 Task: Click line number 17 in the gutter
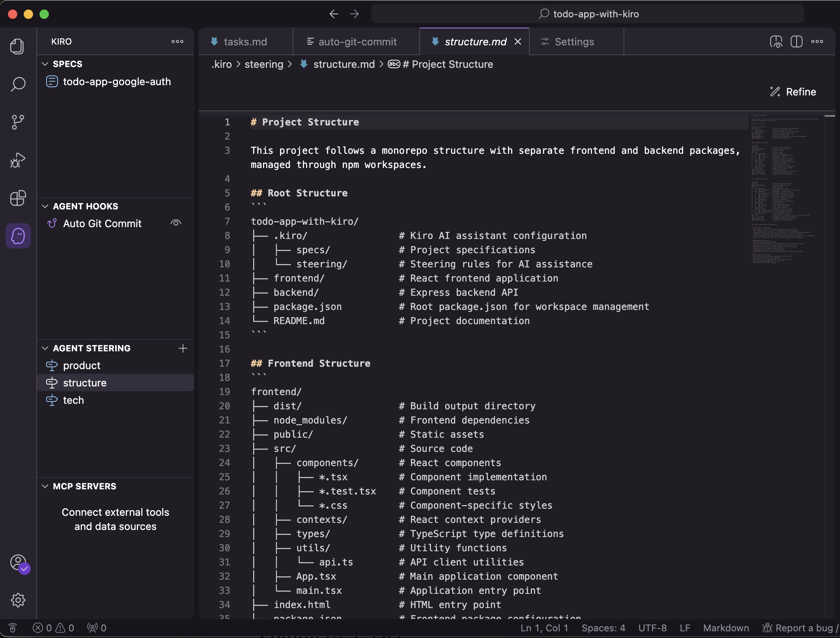224,363
